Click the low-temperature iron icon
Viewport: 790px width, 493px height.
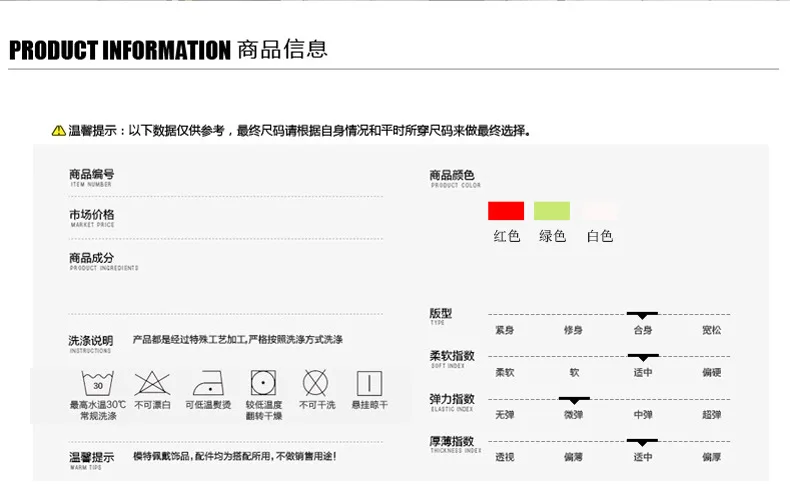click(208, 383)
